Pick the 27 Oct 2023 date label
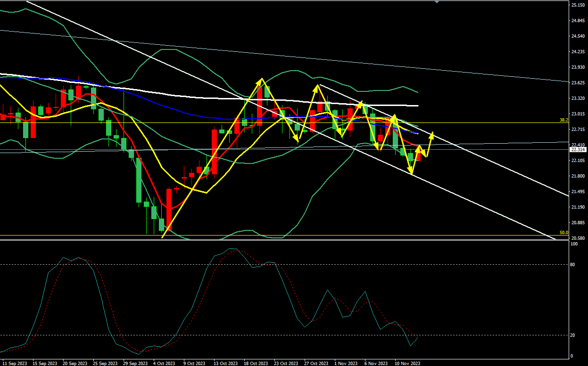The image size is (588, 366). 316,363
